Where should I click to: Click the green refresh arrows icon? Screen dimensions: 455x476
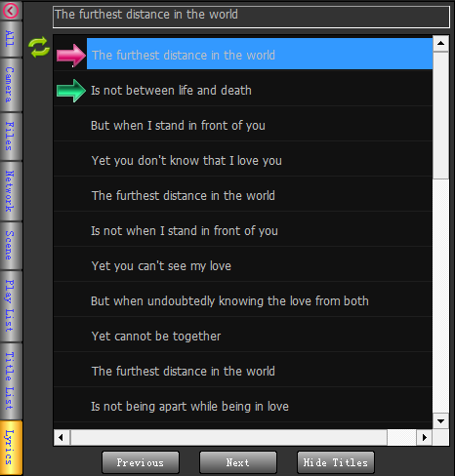(x=39, y=48)
